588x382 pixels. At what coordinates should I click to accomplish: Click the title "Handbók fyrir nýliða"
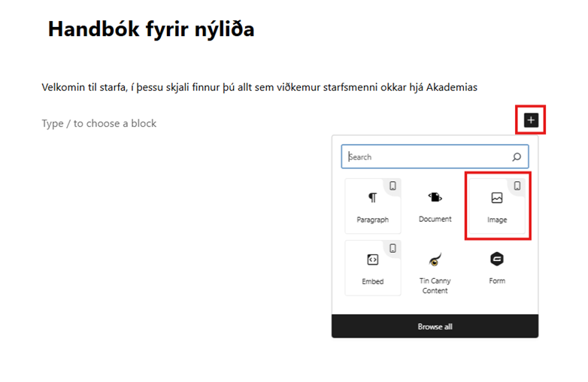151,29
